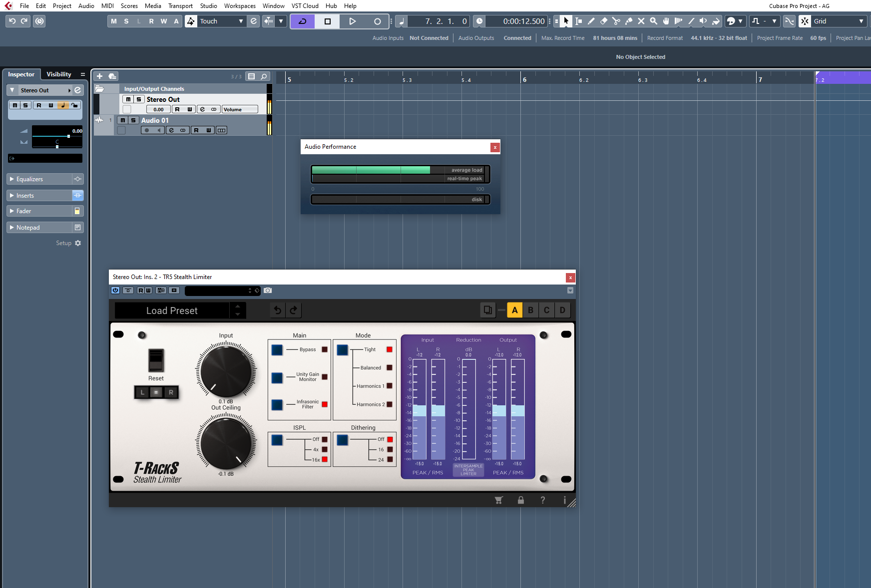Image resolution: width=871 pixels, height=588 pixels.
Task: Take plugin snapshot with camera icon
Action: [268, 290]
